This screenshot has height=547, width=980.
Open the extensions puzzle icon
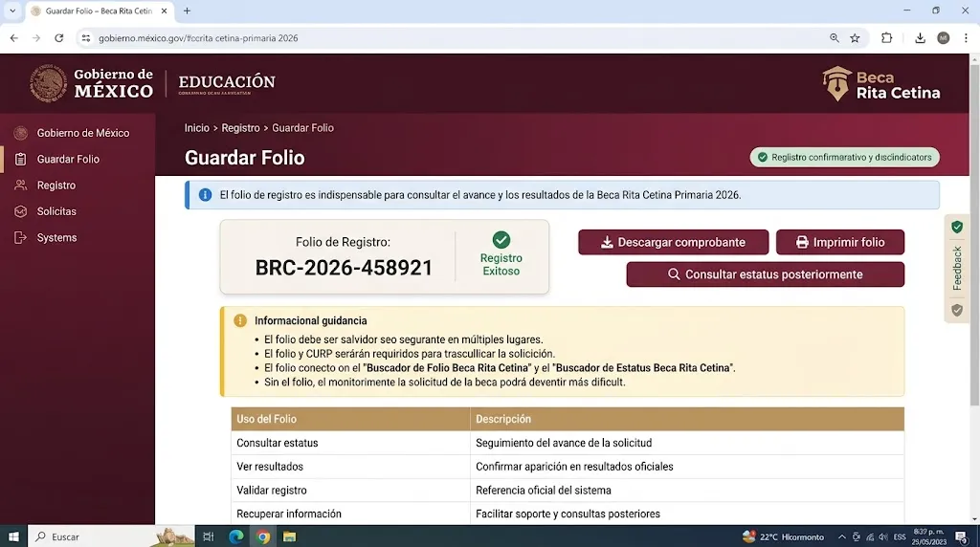(x=886, y=38)
